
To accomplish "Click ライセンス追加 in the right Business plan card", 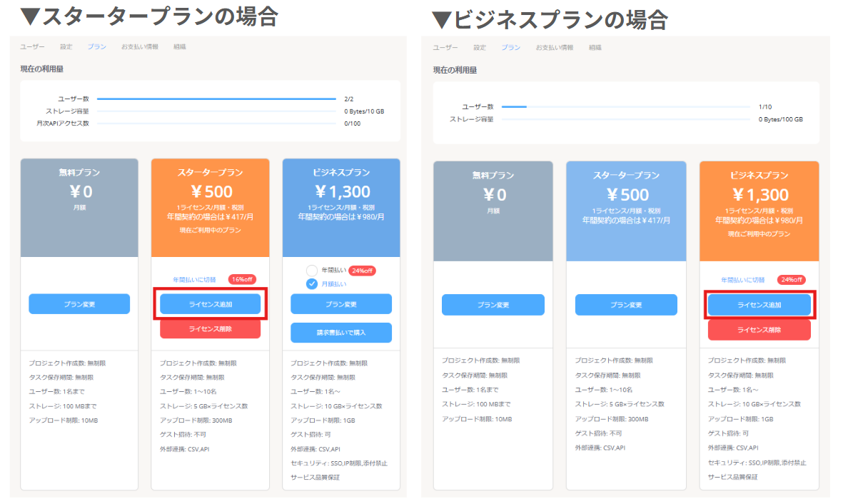I will point(759,305).
